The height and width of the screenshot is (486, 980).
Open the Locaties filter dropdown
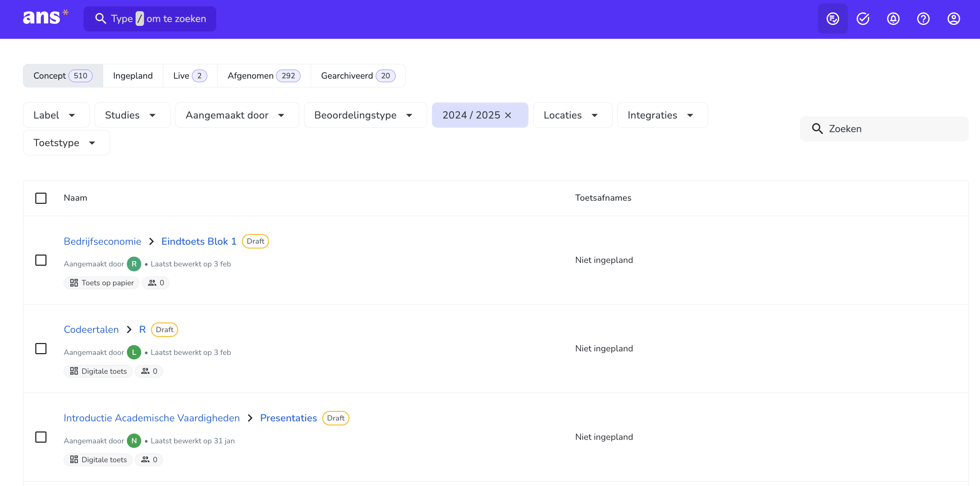point(572,115)
